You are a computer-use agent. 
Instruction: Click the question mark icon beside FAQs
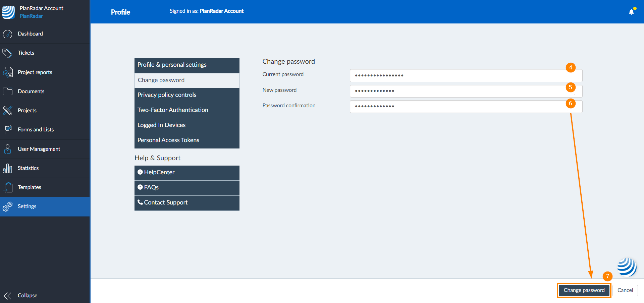[x=140, y=187]
